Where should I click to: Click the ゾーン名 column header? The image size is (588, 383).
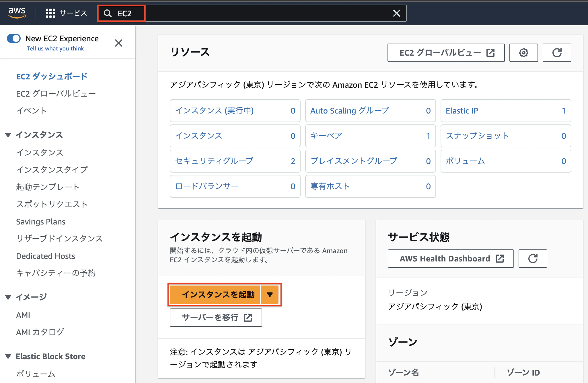click(404, 372)
